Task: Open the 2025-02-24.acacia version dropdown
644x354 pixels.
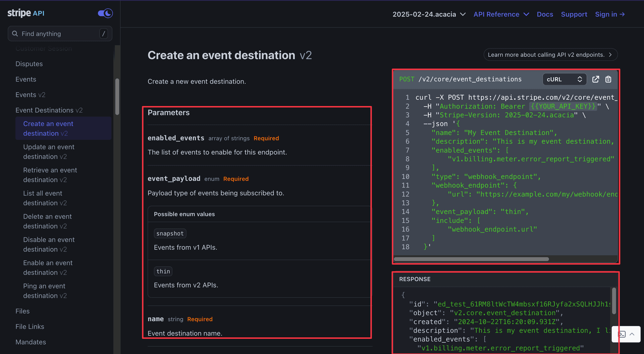Action: [429, 14]
